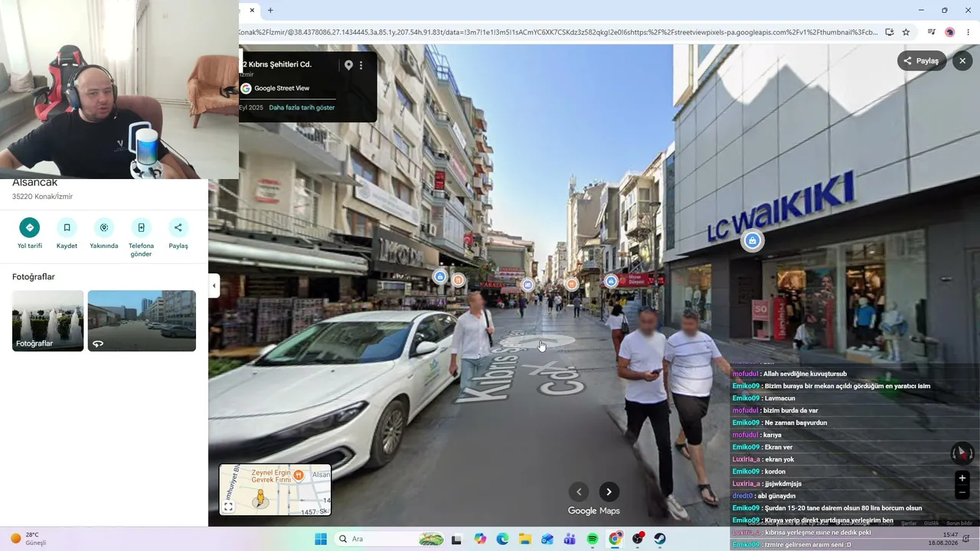
Task: Open Outlook from the taskbar
Action: click(x=547, y=539)
